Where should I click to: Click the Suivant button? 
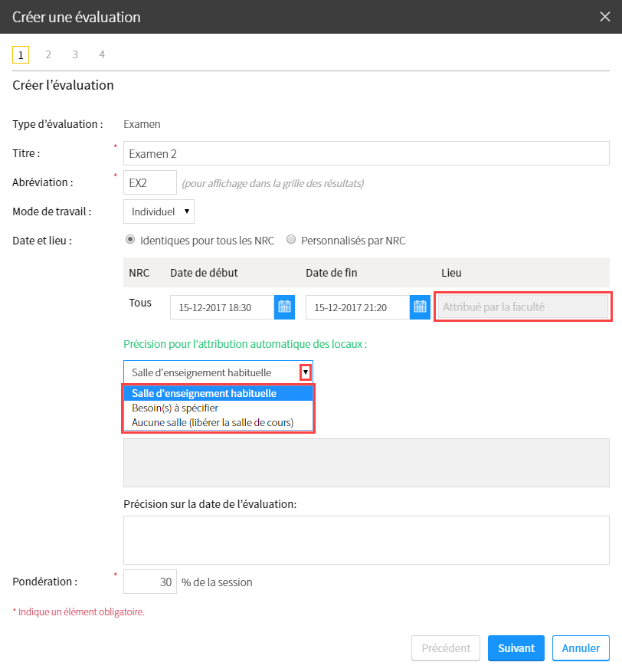(516, 648)
